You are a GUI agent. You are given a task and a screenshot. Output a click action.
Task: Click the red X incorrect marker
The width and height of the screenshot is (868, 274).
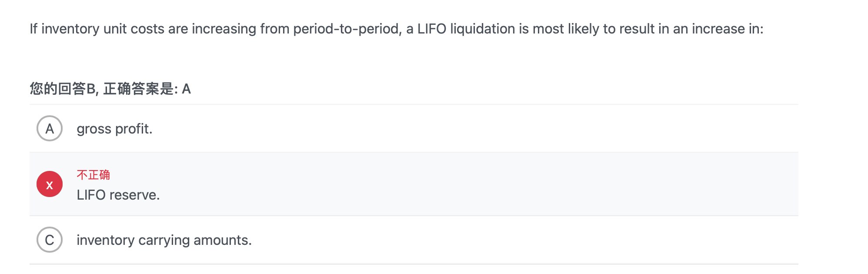coord(50,184)
